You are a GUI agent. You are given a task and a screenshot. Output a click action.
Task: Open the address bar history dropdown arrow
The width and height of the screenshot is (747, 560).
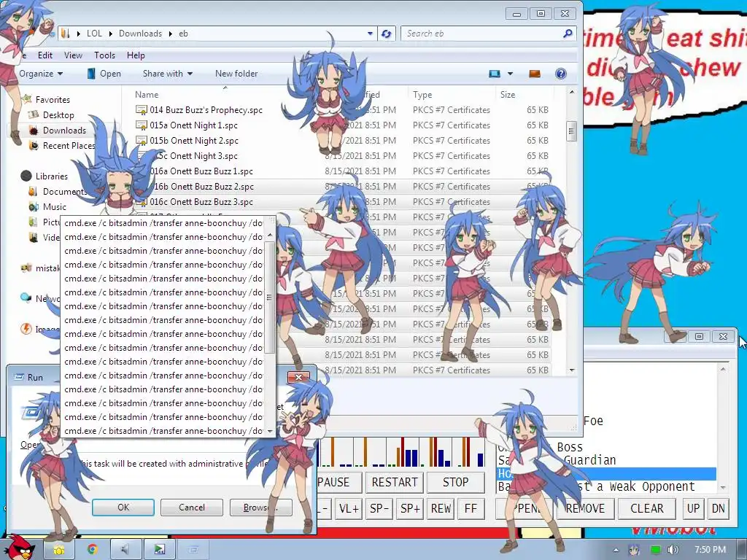(x=370, y=34)
